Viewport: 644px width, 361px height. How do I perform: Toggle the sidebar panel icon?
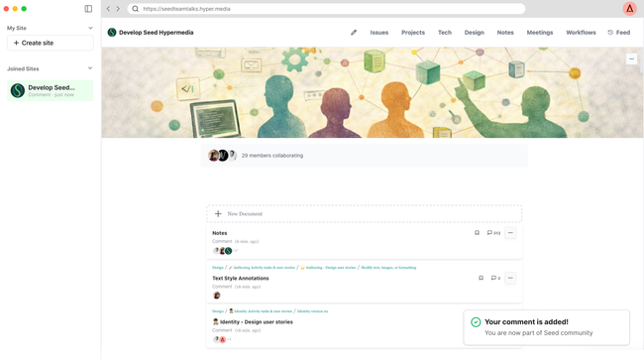coord(88,9)
